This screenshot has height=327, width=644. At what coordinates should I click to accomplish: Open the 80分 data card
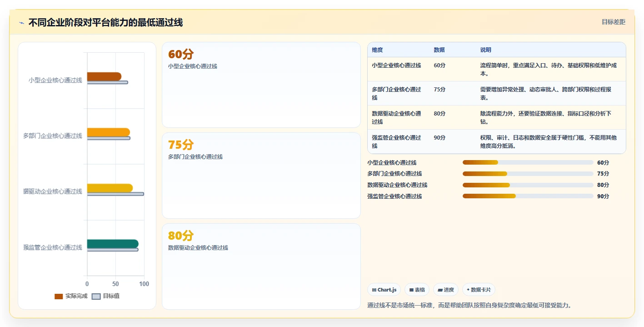(x=261, y=267)
